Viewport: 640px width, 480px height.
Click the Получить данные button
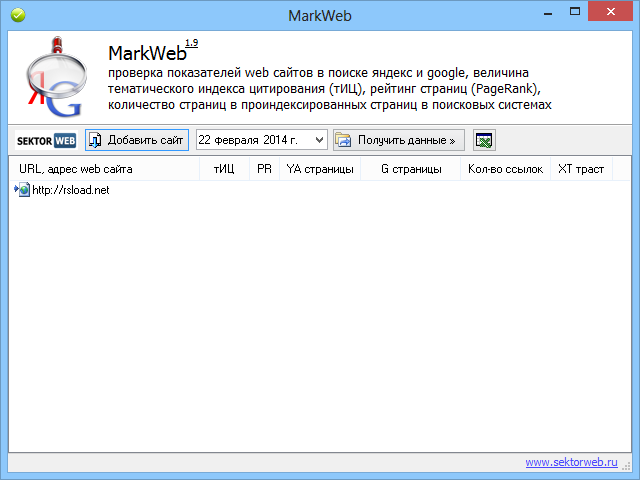coord(399,140)
